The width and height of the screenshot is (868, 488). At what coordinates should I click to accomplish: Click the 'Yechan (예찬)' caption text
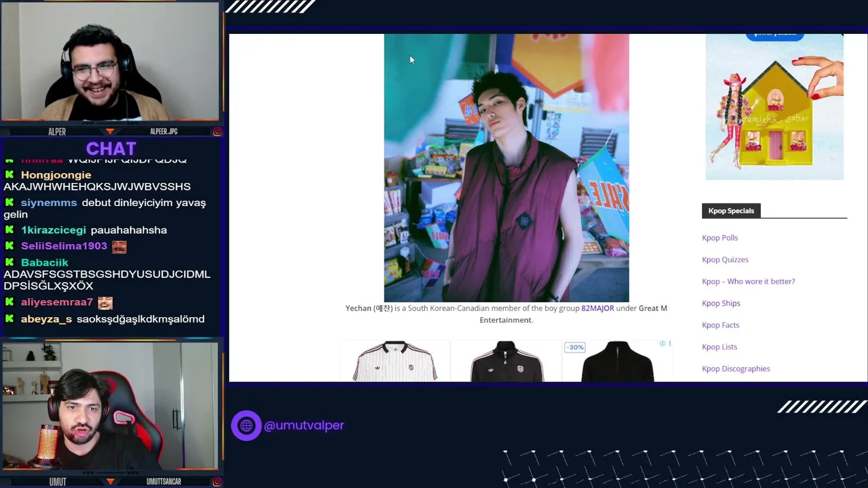369,308
